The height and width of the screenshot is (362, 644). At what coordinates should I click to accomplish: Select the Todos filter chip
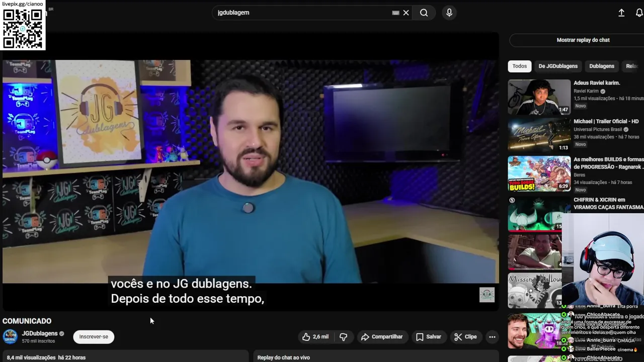[520, 66]
